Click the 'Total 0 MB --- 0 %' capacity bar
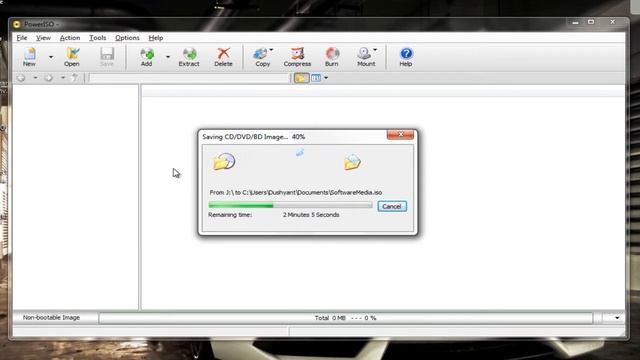The image size is (640, 360). (x=345, y=318)
